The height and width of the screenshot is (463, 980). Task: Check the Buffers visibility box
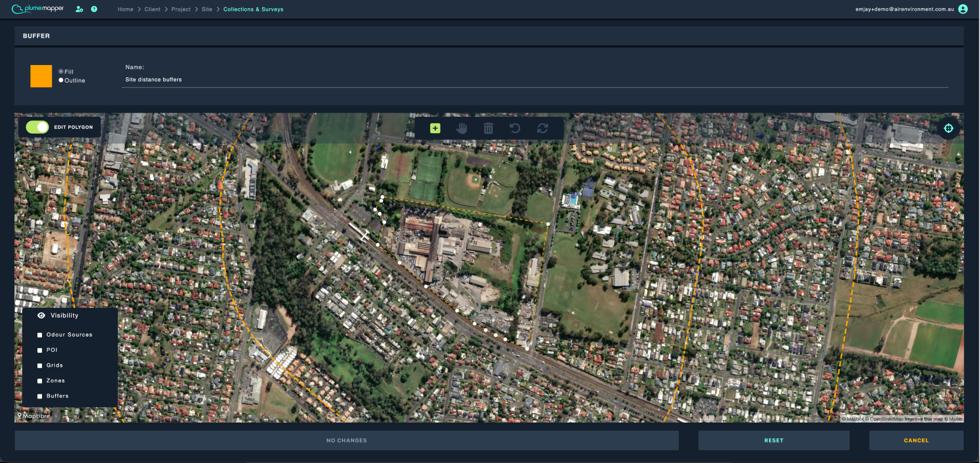tap(40, 396)
